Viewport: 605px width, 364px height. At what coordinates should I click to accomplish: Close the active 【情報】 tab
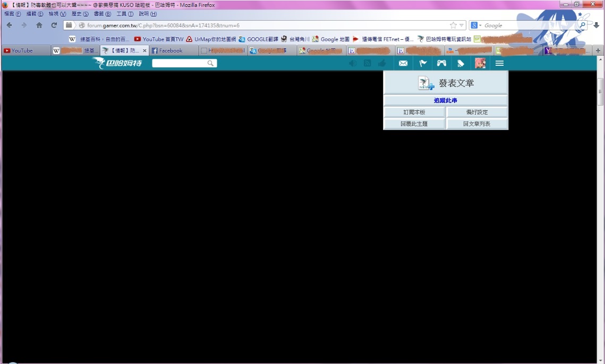(x=144, y=50)
